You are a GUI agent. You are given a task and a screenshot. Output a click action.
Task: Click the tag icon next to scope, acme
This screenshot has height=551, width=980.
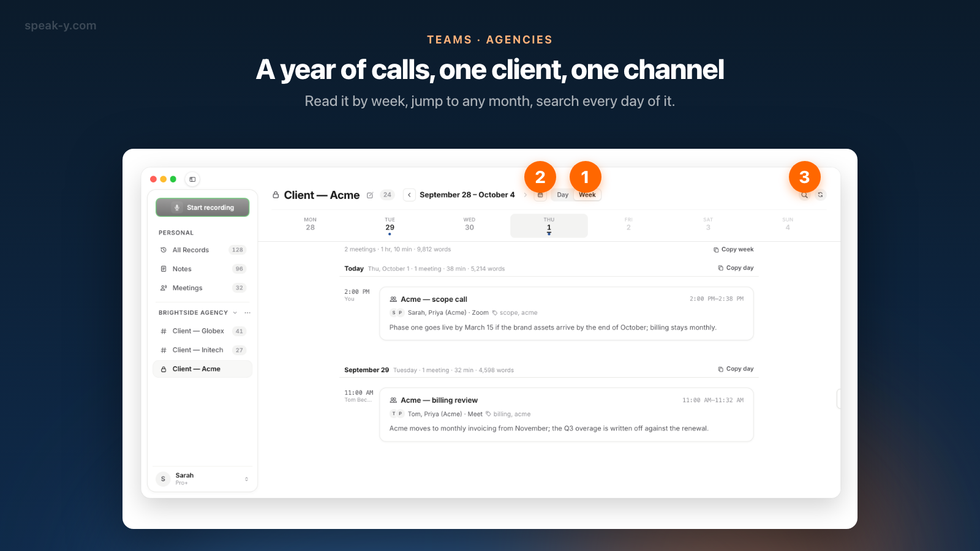point(495,313)
